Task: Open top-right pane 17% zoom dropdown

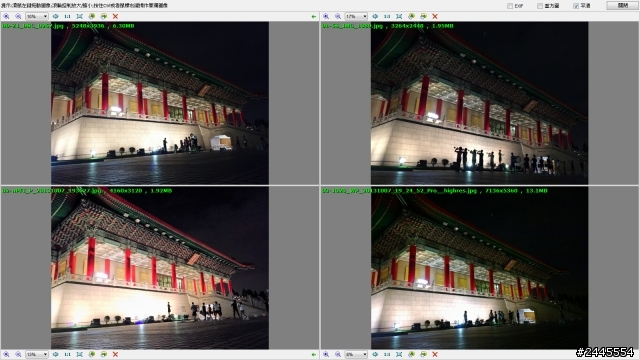Action: (x=356, y=16)
